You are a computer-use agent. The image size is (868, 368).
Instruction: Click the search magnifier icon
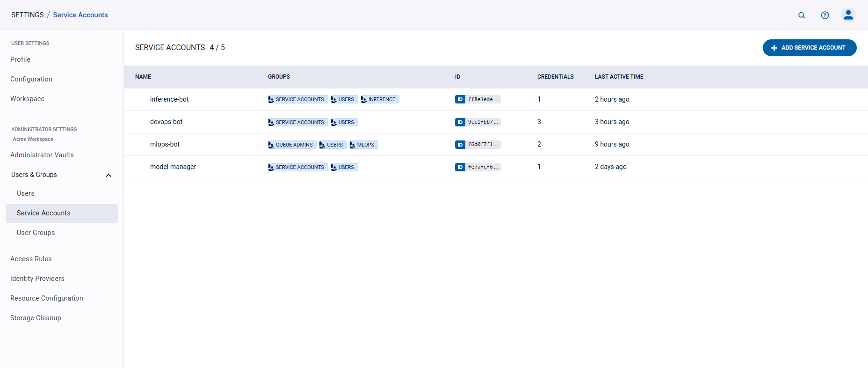[802, 15]
